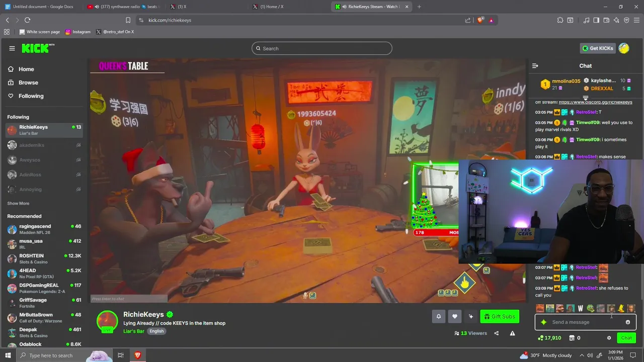Image resolution: width=644 pixels, height=362 pixels.
Task: Open Brave Shields icon in address bar
Action: pyautogui.click(x=480, y=20)
